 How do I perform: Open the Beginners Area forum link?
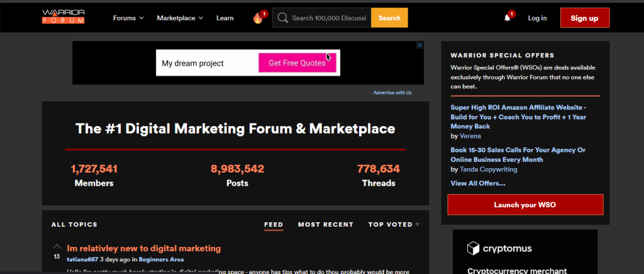point(161,259)
